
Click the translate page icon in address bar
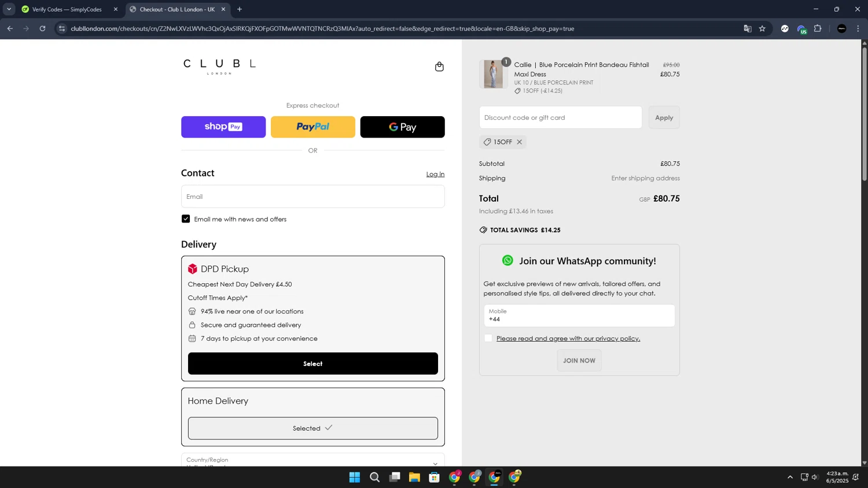[x=747, y=28]
